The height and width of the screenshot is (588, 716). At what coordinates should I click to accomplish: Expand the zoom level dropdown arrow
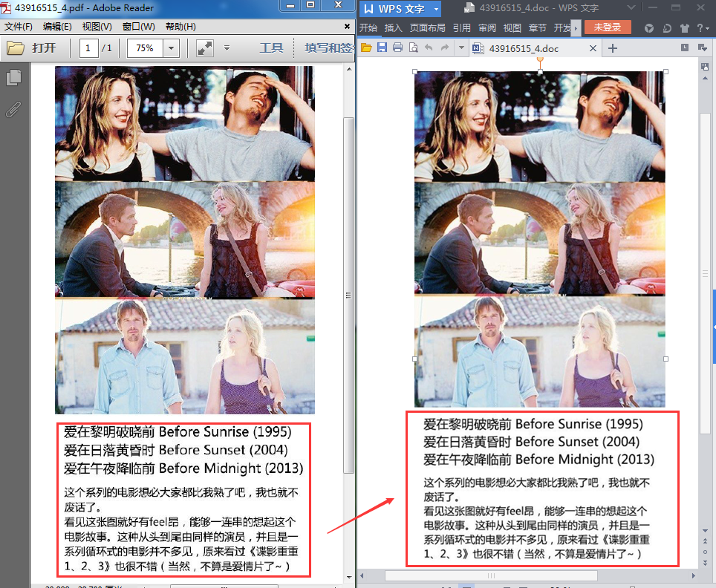pyautogui.click(x=172, y=48)
